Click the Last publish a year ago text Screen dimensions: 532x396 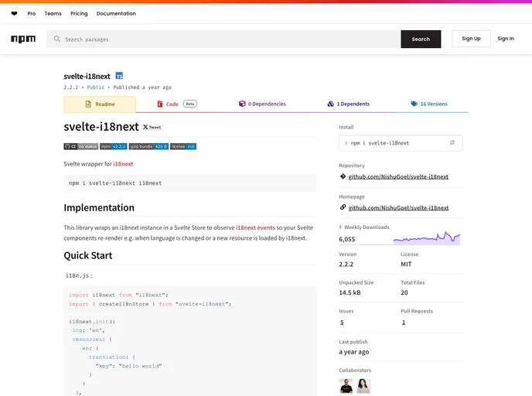354,352
